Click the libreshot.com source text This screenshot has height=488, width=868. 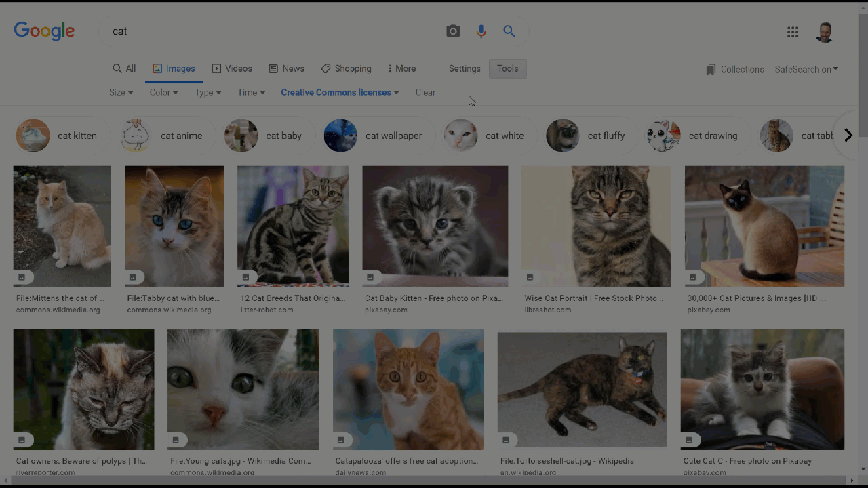coord(548,310)
